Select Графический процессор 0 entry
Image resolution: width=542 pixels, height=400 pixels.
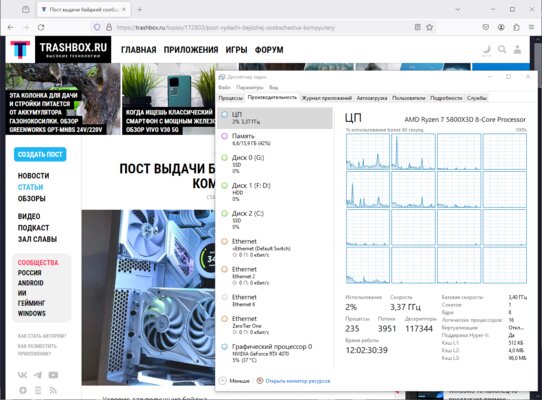pyautogui.click(x=275, y=353)
